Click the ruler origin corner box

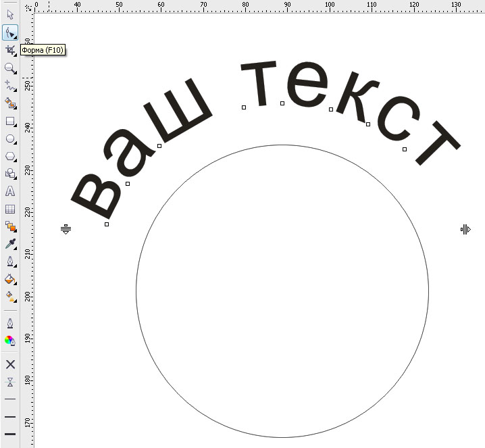pos(27,6)
